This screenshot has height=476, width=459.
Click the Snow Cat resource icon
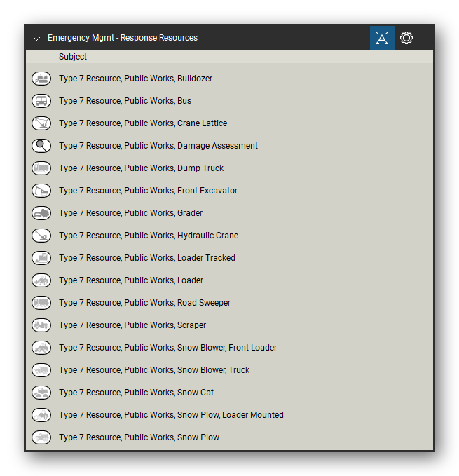click(41, 393)
